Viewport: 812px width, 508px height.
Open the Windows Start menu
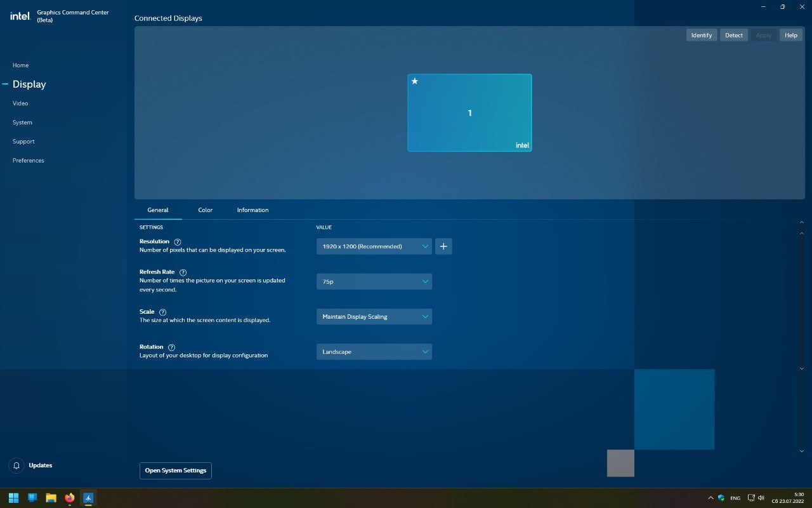click(x=13, y=498)
